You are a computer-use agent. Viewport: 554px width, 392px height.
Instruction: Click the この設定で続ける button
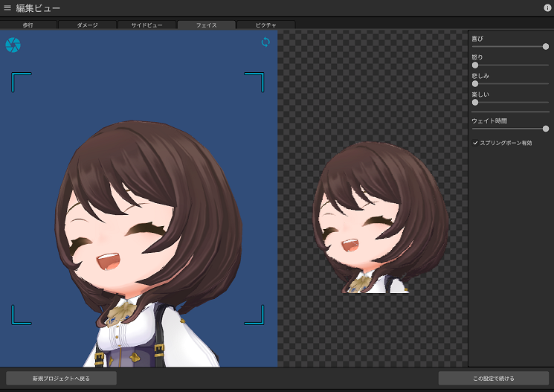493,379
